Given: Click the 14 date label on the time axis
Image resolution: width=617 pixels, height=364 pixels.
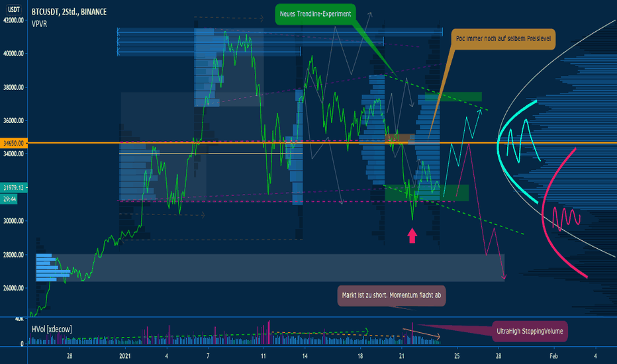Looking at the screenshot, I should coord(305,356).
